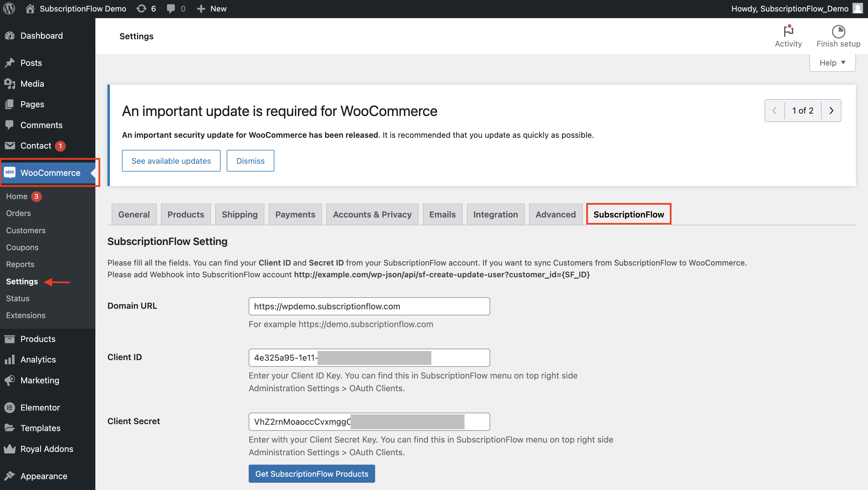Click the WooCommerce Woo logo icon
Viewport: 868px width, 490px height.
tap(10, 172)
